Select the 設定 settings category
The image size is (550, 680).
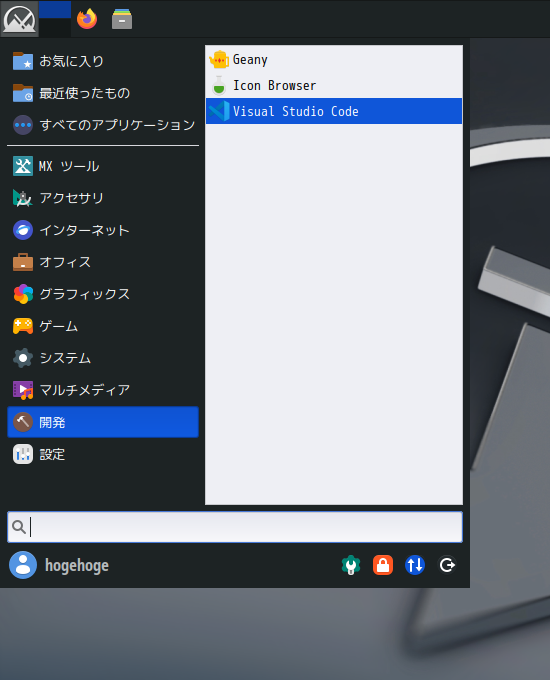click(103, 454)
